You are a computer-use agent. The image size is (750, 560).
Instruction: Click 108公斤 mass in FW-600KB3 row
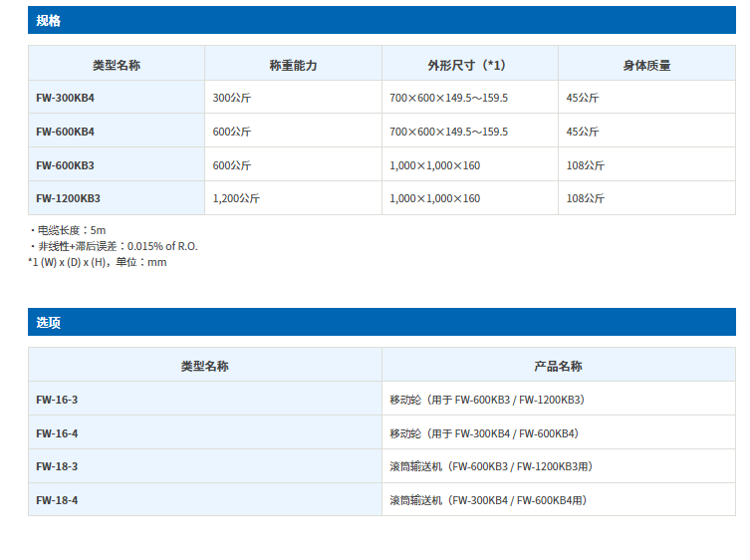646,164
